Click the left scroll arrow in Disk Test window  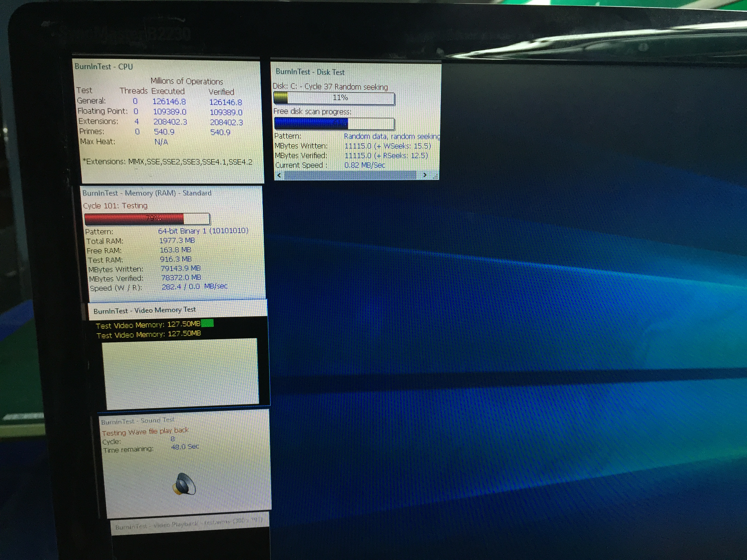pos(279,175)
